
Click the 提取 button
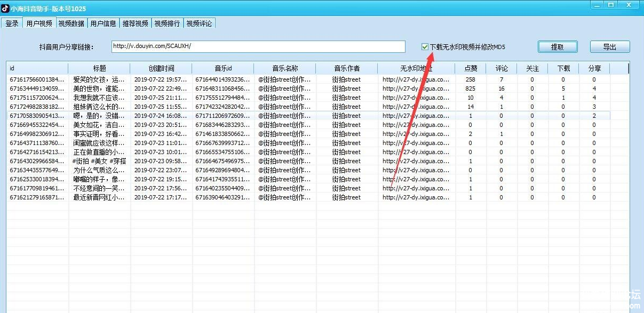tap(557, 47)
